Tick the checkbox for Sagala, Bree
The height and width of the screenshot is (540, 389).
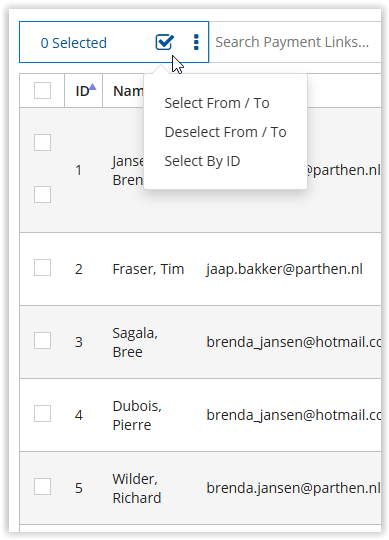coord(42,341)
